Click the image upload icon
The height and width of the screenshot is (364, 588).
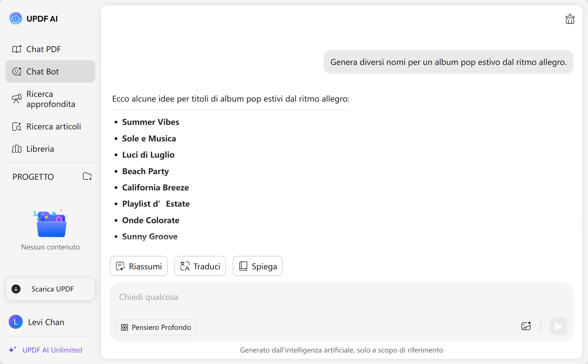coord(526,326)
